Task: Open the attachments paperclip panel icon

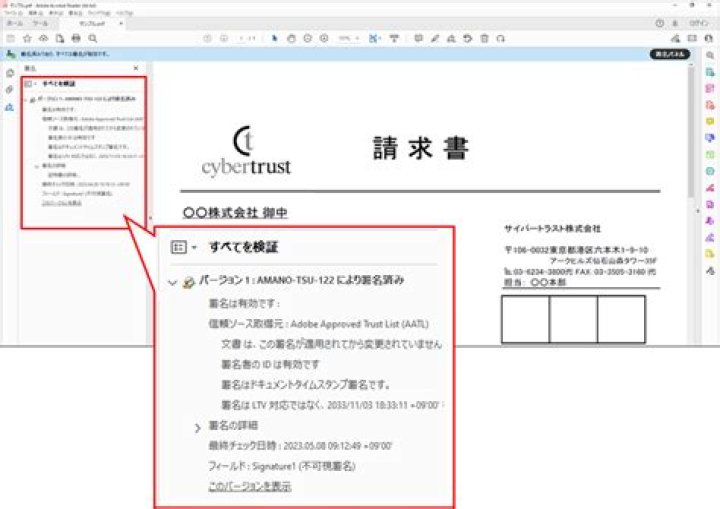Action: tap(10, 90)
